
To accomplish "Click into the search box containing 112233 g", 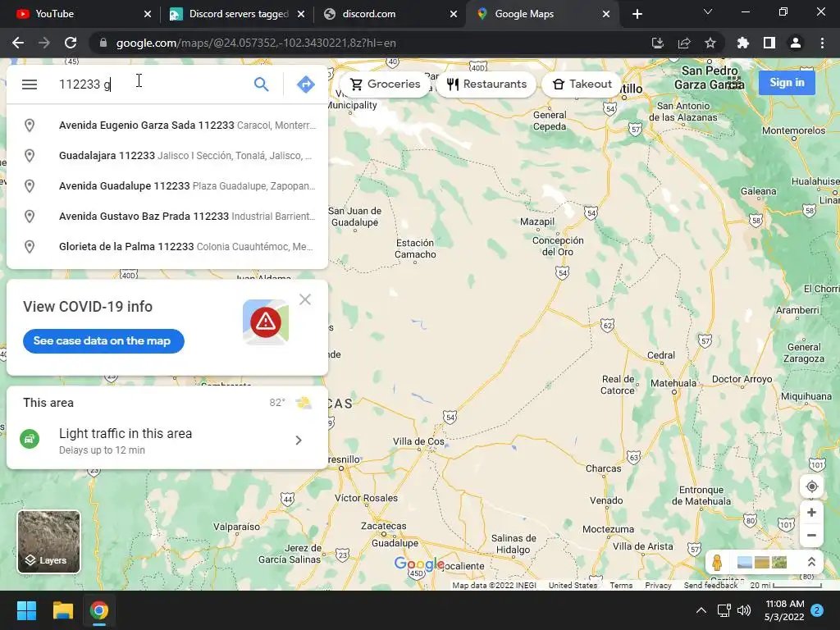I will coord(150,84).
